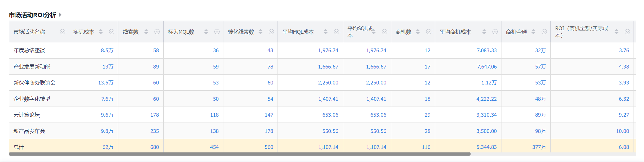
Task: Click ROI value 10.00
Action: click(x=622, y=131)
